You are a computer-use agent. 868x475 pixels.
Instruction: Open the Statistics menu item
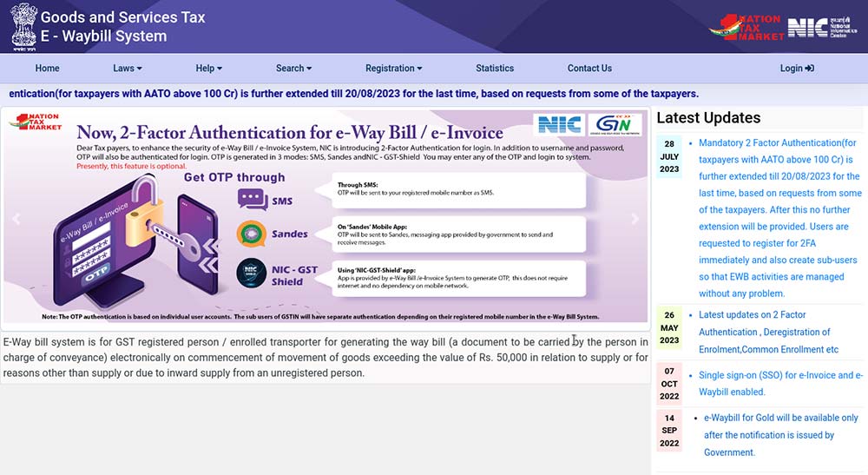coord(495,69)
